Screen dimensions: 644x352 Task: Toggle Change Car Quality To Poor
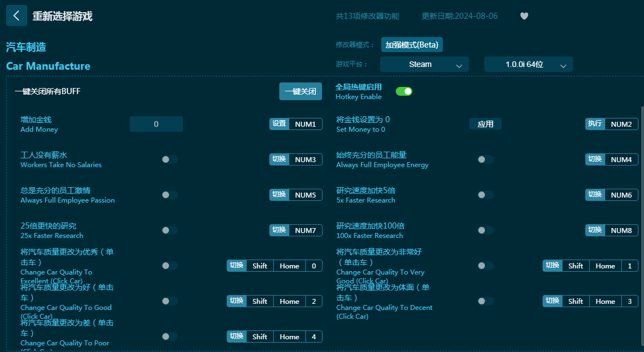tap(170, 337)
